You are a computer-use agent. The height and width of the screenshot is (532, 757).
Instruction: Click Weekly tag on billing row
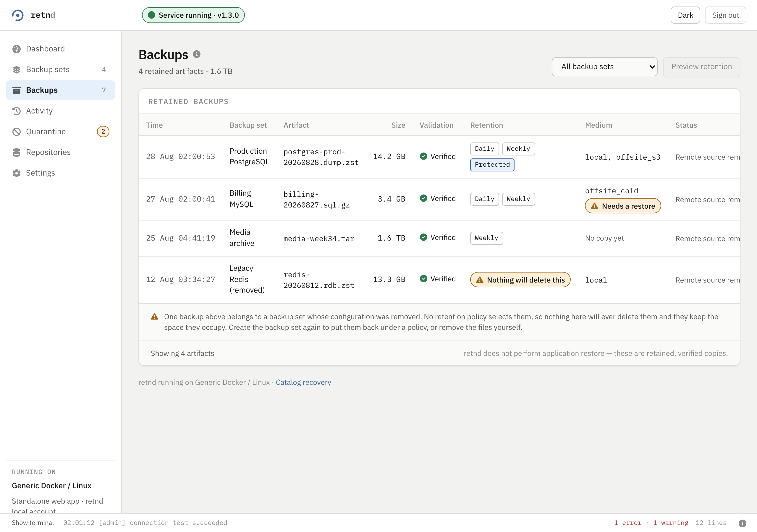[518, 199]
